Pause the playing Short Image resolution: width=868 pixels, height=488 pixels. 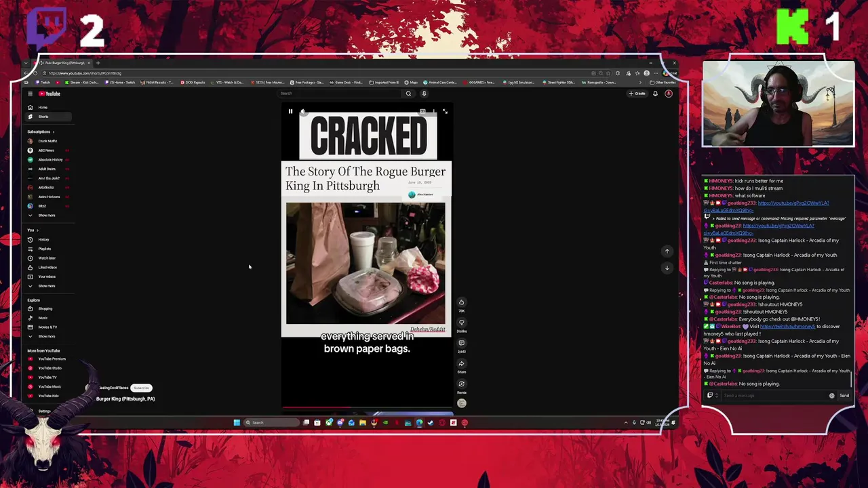pos(290,111)
